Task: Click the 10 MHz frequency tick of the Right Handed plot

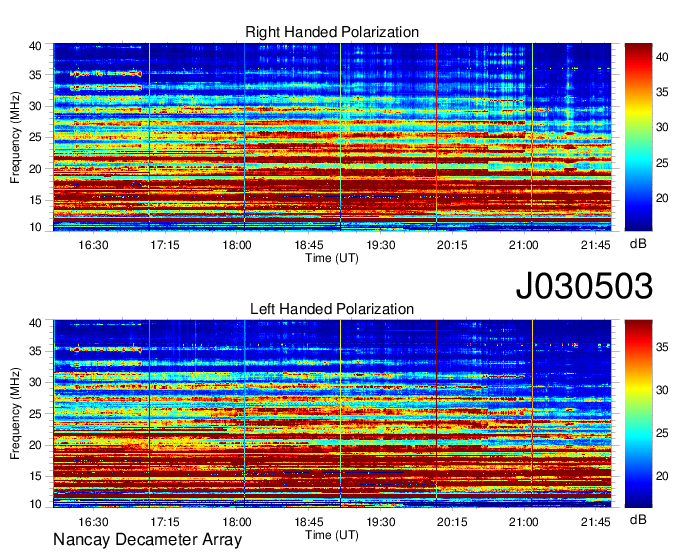Action: (35, 227)
